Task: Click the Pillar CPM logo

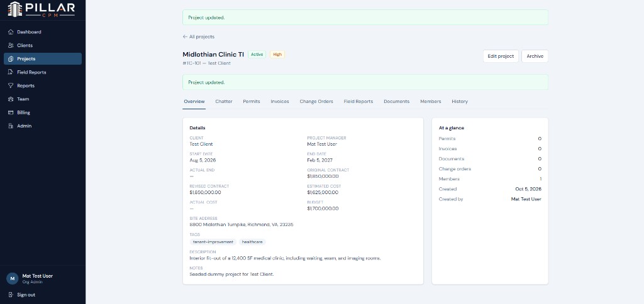Action: [41, 9]
